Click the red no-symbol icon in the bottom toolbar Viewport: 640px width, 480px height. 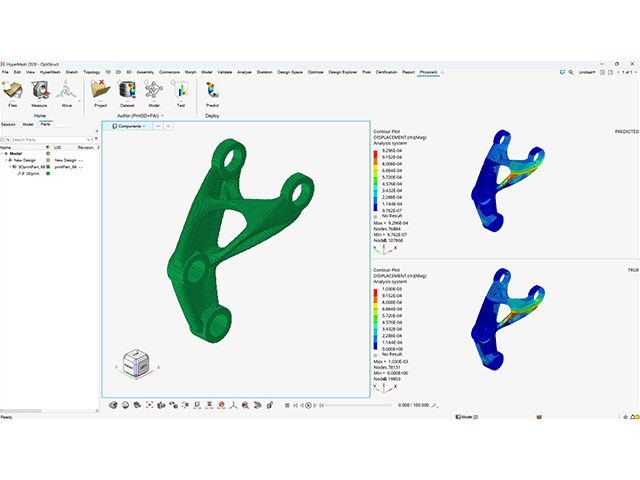[222, 405]
